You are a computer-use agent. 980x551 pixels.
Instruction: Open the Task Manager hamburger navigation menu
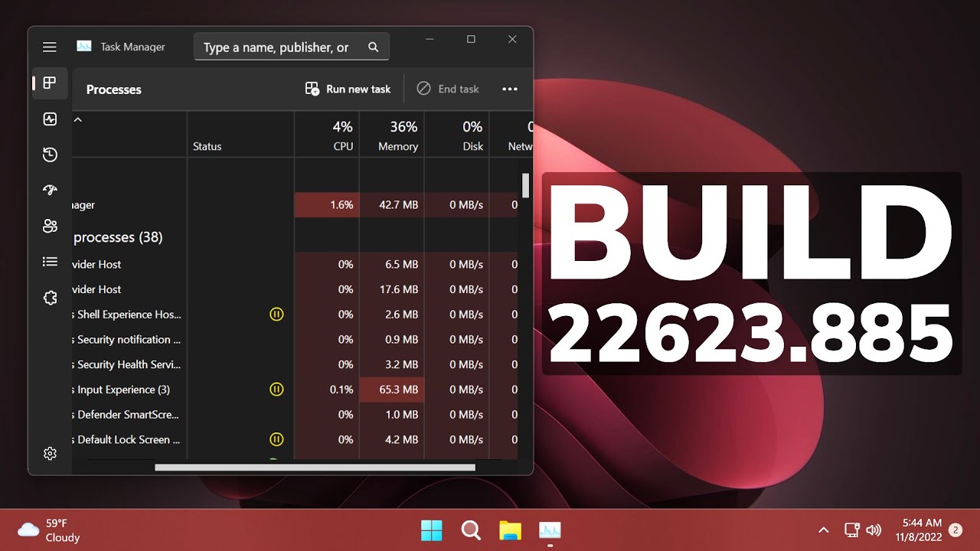50,47
